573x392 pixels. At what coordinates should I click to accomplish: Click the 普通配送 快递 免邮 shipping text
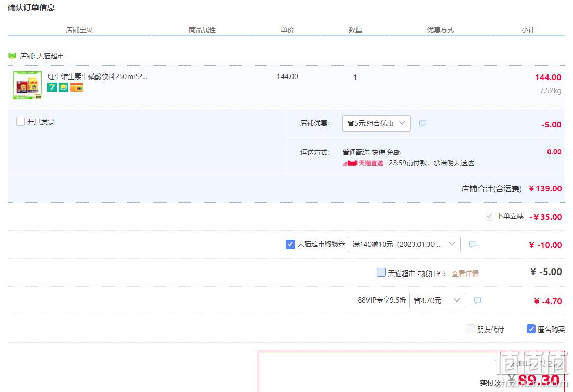pos(372,152)
